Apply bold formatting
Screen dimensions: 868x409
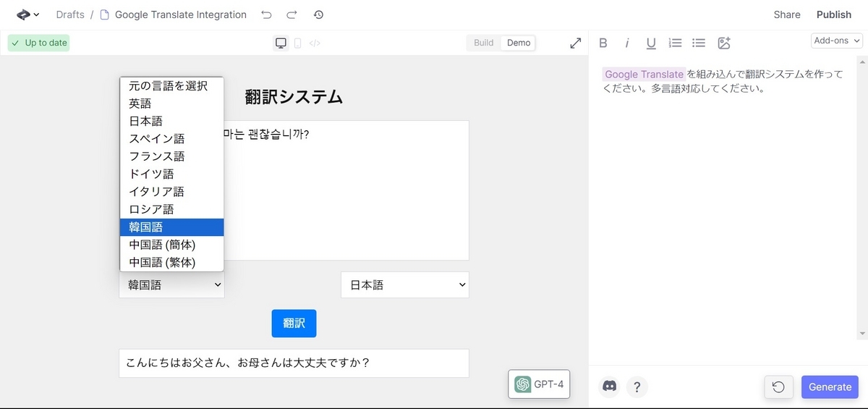pos(603,43)
